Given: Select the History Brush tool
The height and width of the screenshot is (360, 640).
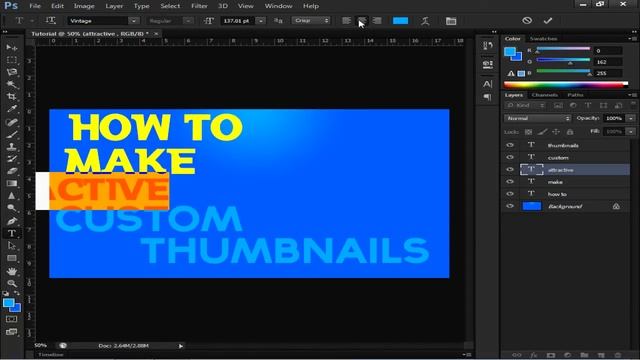Looking at the screenshot, I should click(x=11, y=159).
